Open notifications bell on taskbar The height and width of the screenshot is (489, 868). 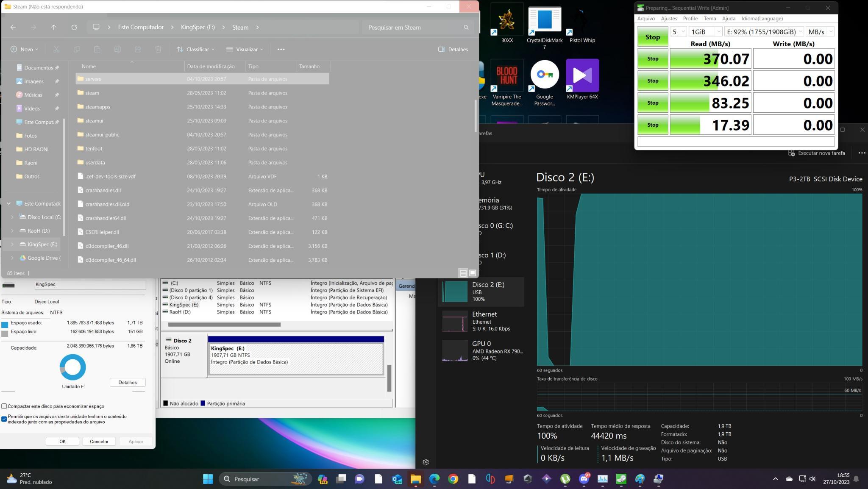pos(856,479)
